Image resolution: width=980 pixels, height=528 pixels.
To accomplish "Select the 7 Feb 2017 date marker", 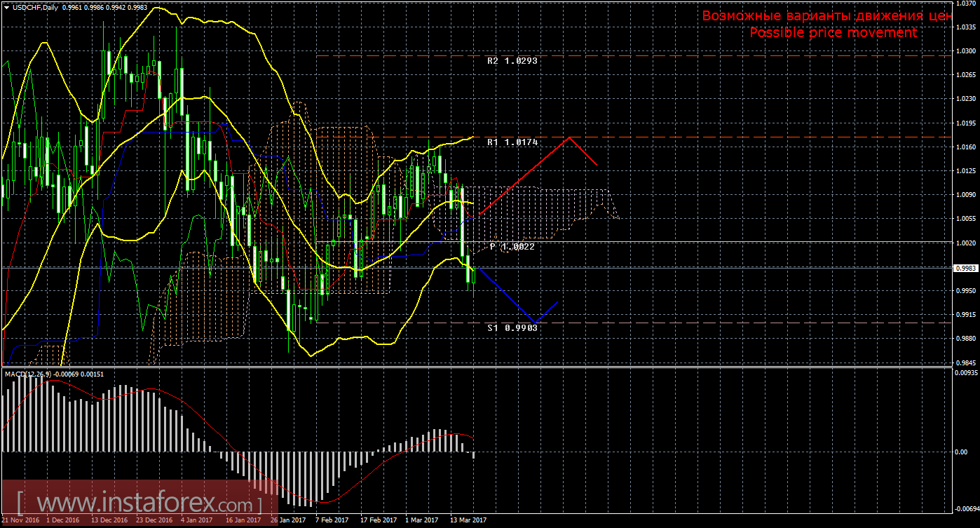I will 332,520.
